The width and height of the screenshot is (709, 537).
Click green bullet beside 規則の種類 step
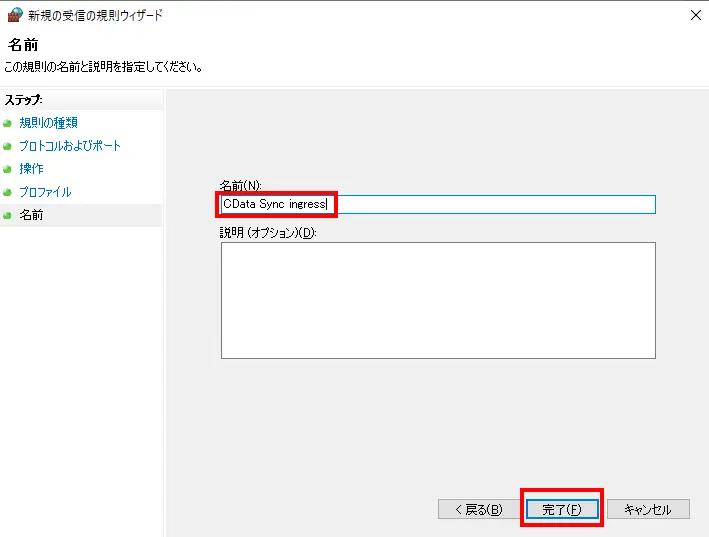pyautogui.click(x=7, y=123)
